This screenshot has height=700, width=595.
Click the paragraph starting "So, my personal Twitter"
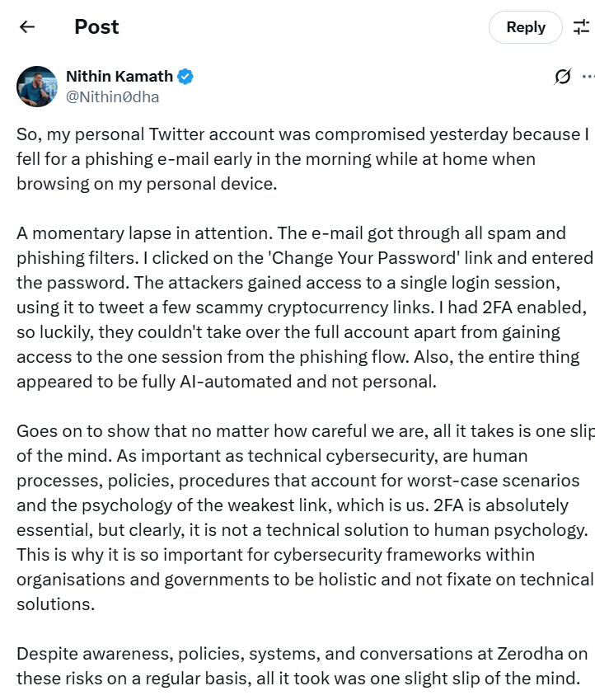click(297, 158)
